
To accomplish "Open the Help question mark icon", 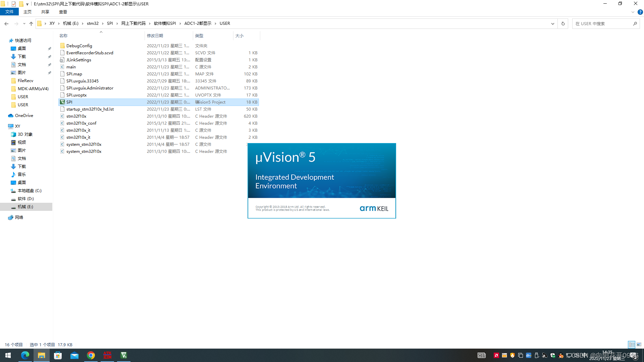I will coord(640,12).
